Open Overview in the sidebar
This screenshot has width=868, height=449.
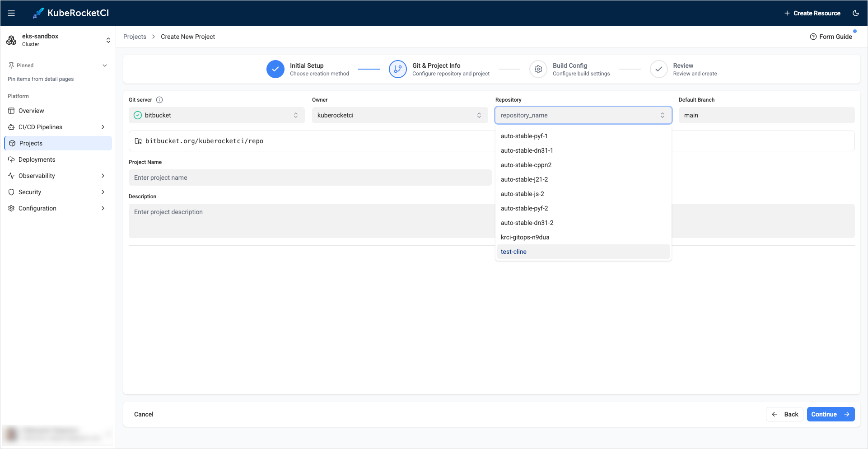pyautogui.click(x=58, y=111)
